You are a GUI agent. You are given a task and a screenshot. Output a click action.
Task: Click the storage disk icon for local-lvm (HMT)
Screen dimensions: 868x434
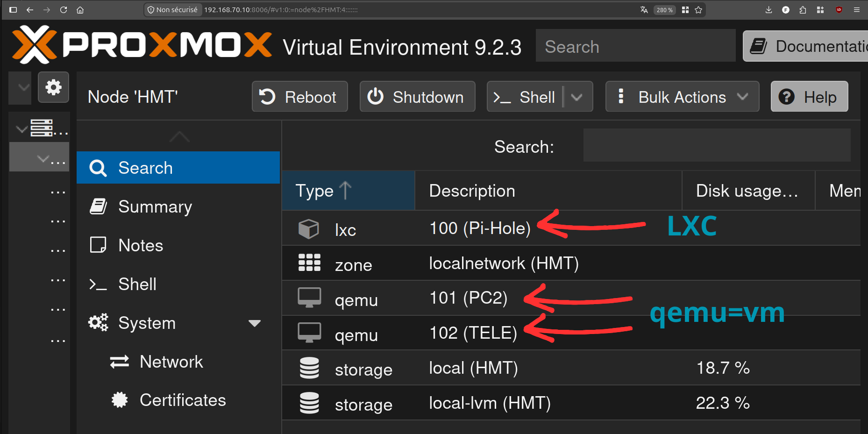point(309,403)
